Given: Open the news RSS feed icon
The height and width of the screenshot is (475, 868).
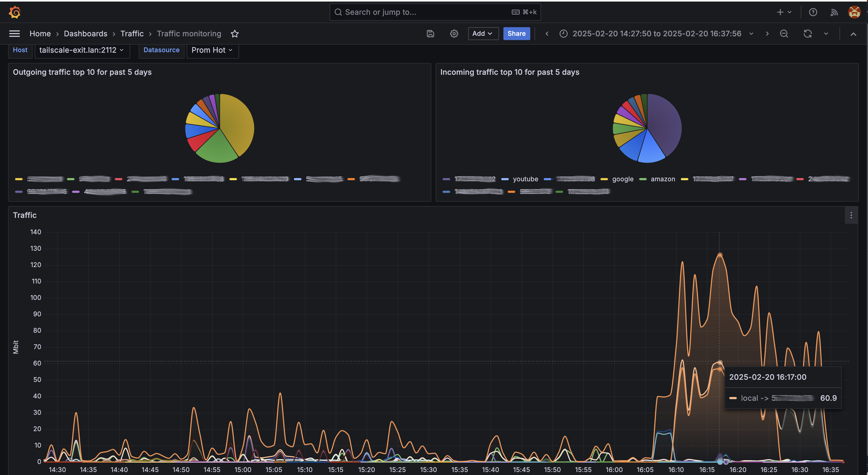Looking at the screenshot, I should coord(834,12).
